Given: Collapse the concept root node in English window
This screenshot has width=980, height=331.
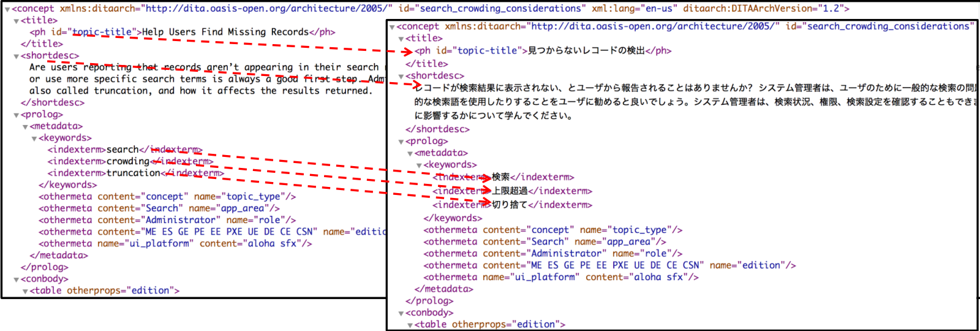Looking at the screenshot, I should (7, 9).
